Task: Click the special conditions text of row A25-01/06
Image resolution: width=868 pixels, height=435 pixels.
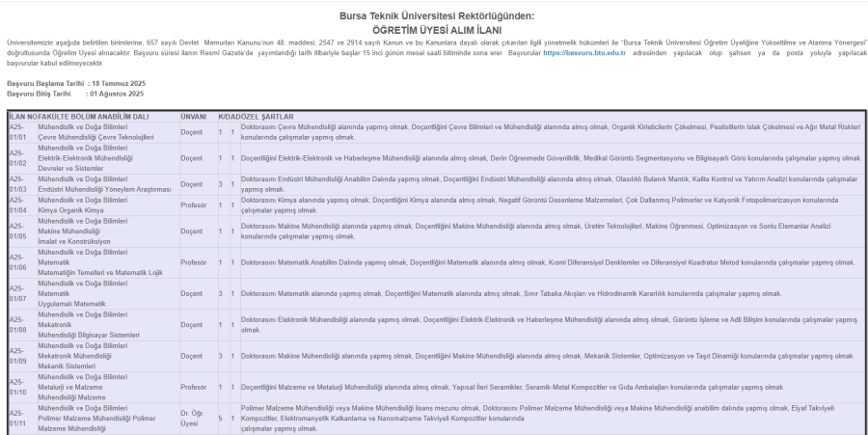Action: coord(548,262)
